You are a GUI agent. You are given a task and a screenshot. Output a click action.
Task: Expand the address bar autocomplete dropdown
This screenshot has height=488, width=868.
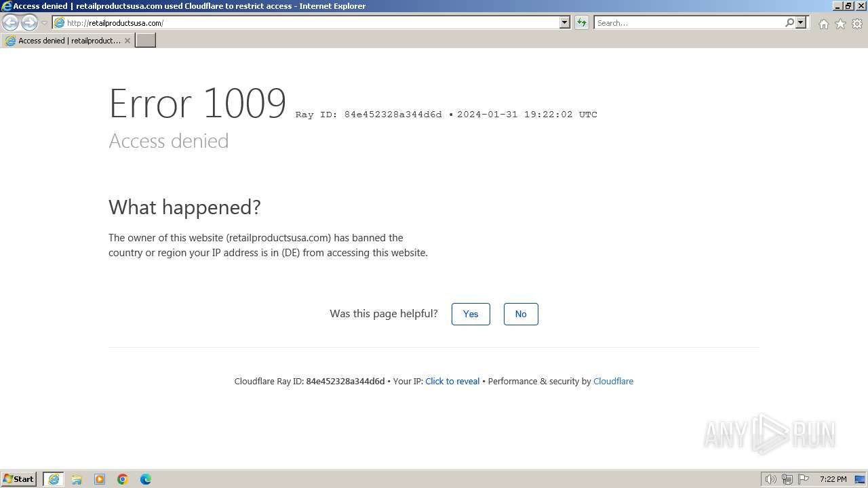click(x=565, y=23)
